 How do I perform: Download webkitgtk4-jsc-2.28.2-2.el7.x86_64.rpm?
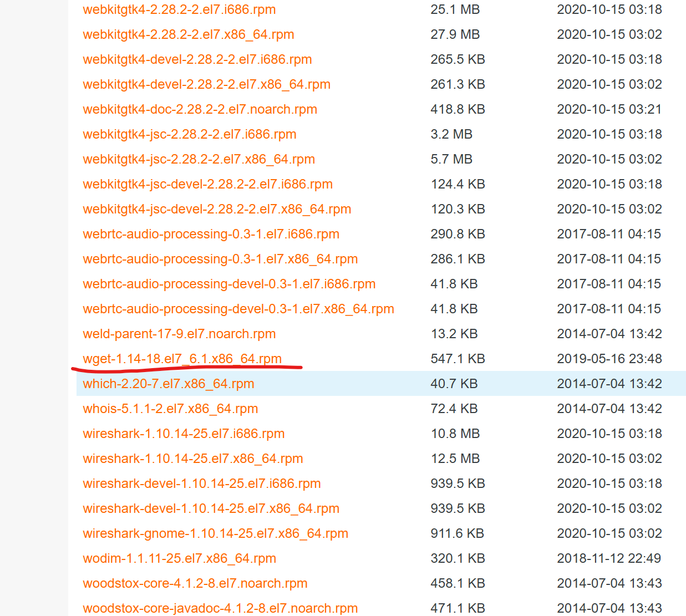point(199,159)
